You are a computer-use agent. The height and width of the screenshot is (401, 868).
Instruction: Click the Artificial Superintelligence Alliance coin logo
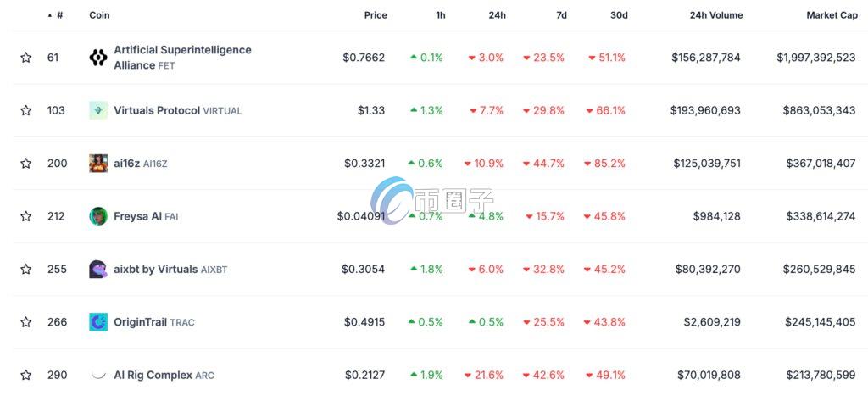pos(98,58)
